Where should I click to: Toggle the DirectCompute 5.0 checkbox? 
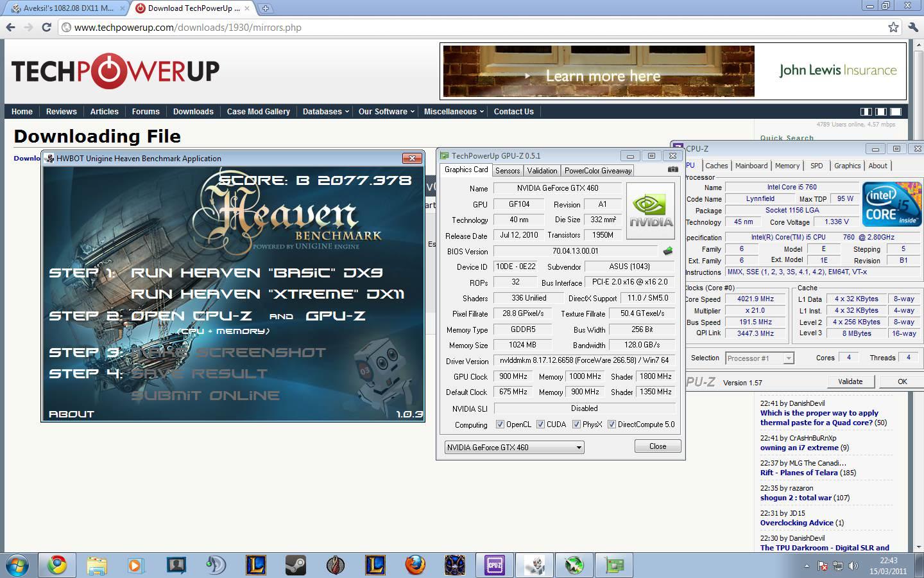(x=612, y=425)
